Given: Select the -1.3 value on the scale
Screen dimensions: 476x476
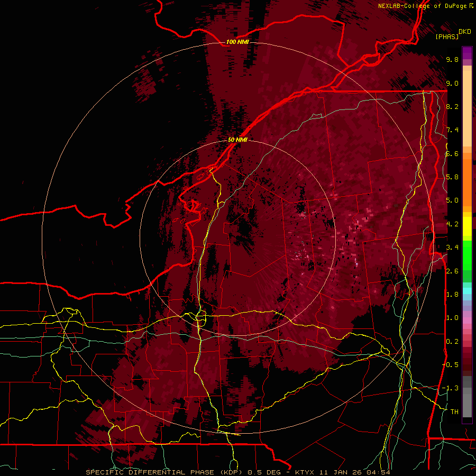Looking at the screenshot, I should (x=451, y=388).
